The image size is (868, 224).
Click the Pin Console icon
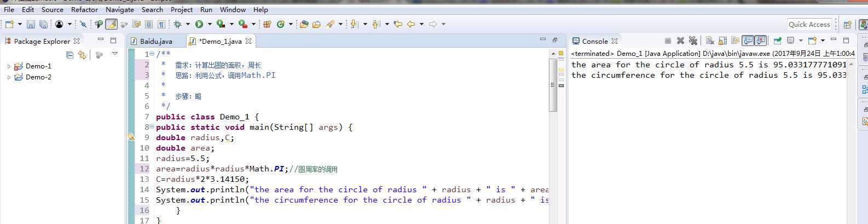tap(777, 41)
